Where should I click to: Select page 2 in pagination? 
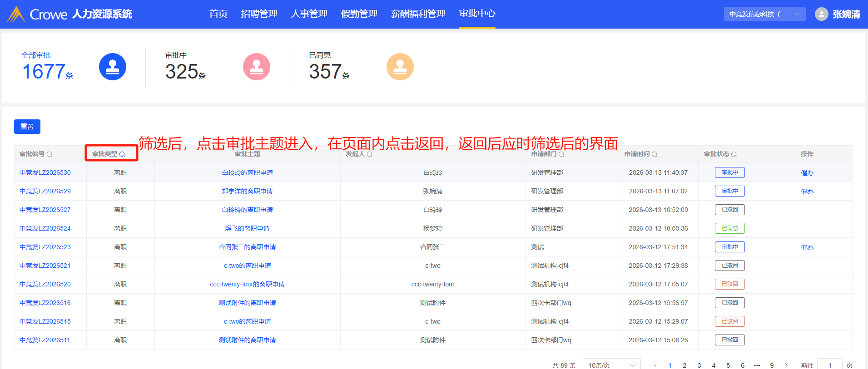coord(684,365)
